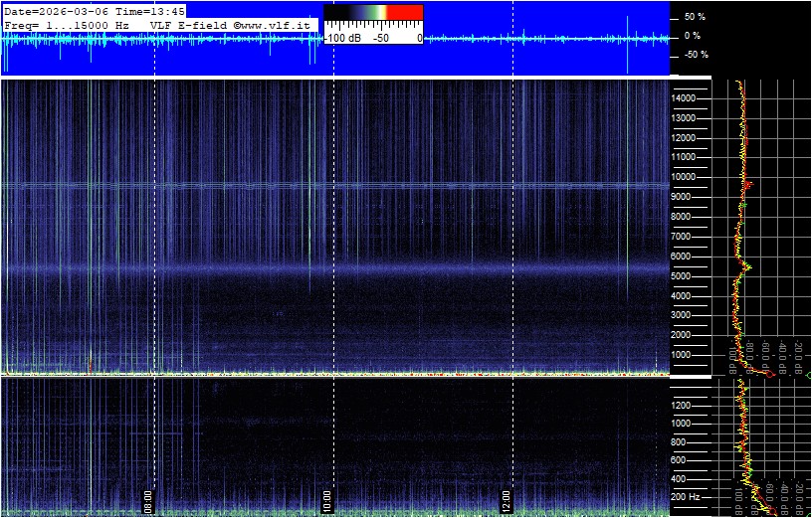812x518 pixels.
Task: Click the 0 % amplitude scale label
Action: point(693,36)
